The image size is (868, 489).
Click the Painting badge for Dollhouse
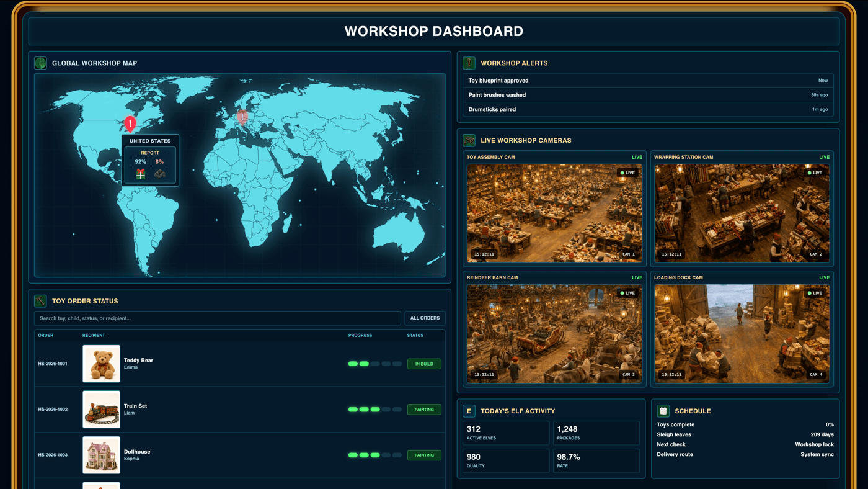coord(424,455)
